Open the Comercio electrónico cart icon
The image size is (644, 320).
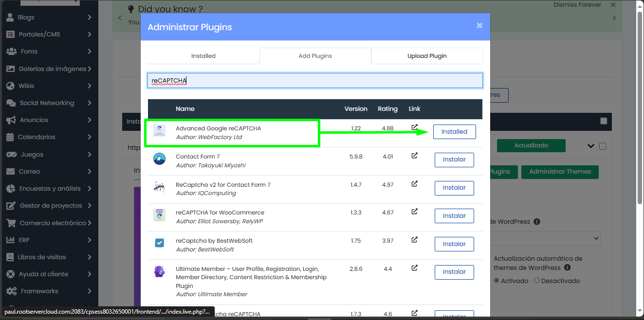tap(10, 222)
